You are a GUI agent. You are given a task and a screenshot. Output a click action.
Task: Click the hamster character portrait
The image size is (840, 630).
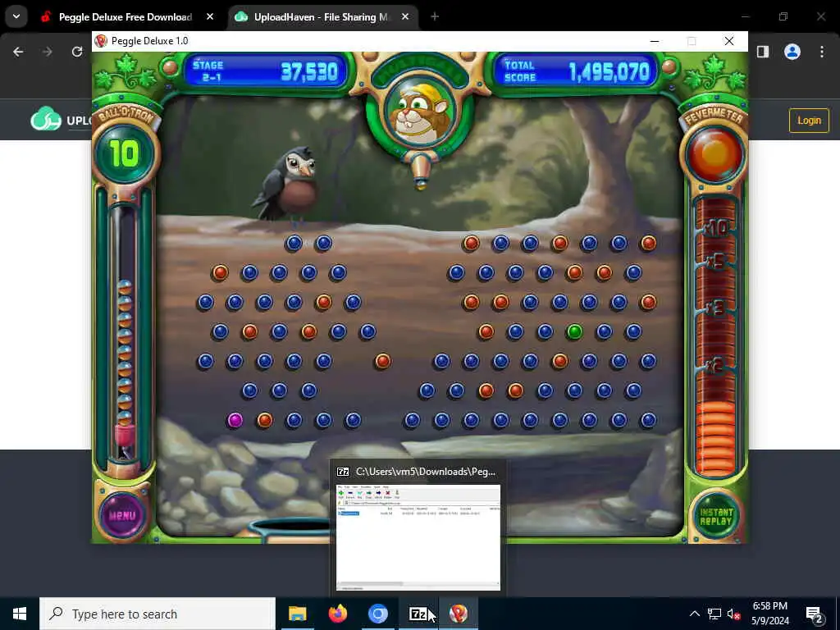coord(421,113)
